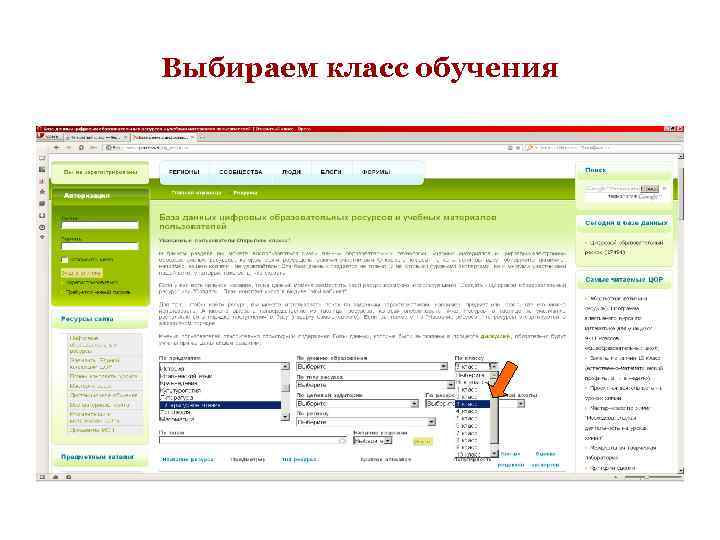Open the Ресурсы сайта section heading
The width and height of the screenshot is (720, 540).
coord(87,319)
